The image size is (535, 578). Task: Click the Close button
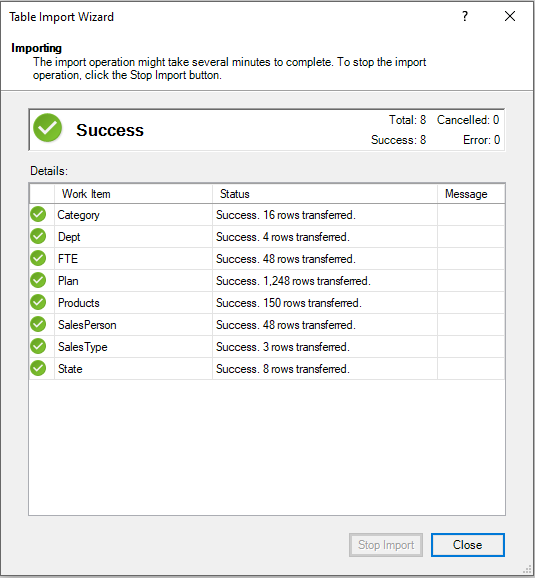tap(468, 544)
